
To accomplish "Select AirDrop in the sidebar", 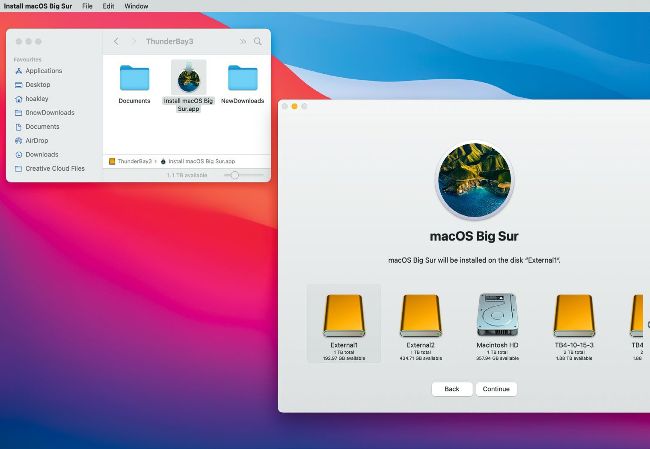I will coord(36,141).
